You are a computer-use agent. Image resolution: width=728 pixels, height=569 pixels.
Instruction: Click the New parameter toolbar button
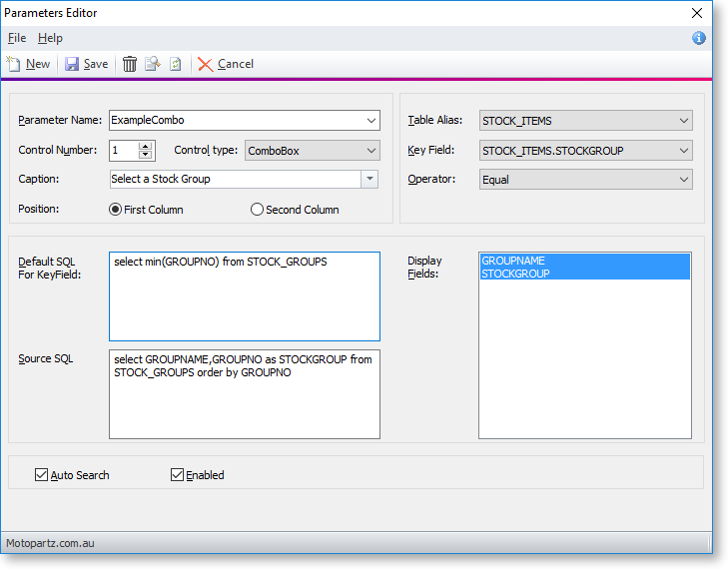point(28,64)
